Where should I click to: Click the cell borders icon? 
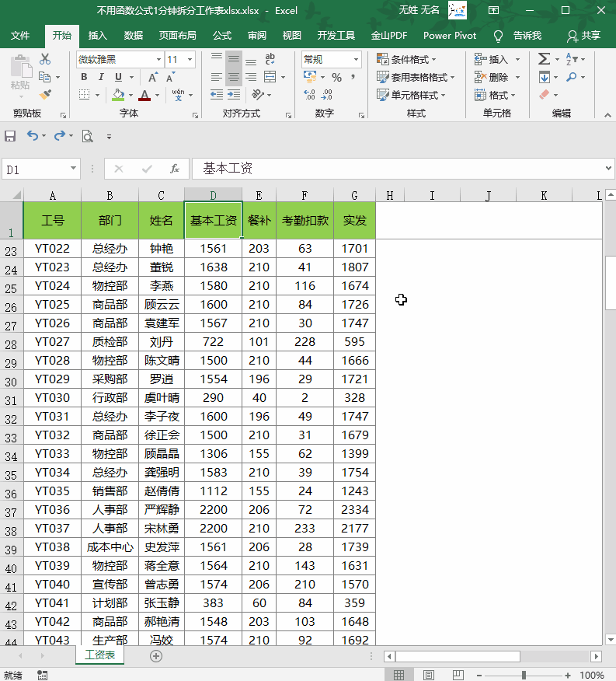(85, 95)
